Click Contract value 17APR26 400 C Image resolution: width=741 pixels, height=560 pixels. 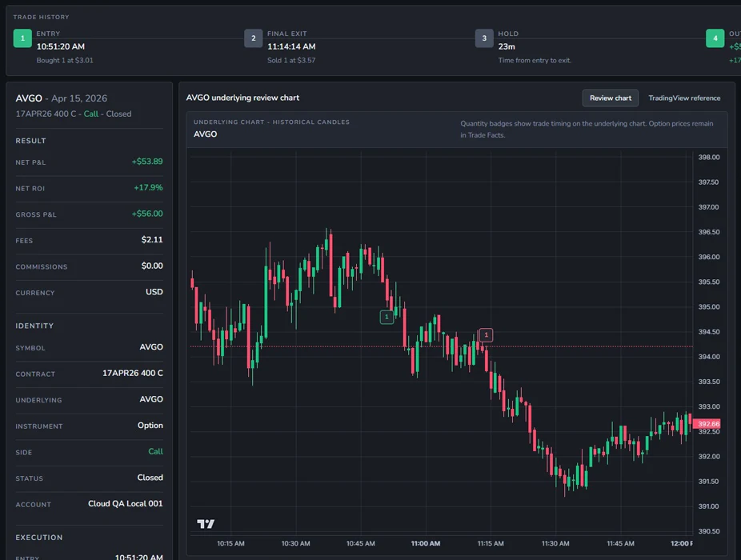pos(132,373)
